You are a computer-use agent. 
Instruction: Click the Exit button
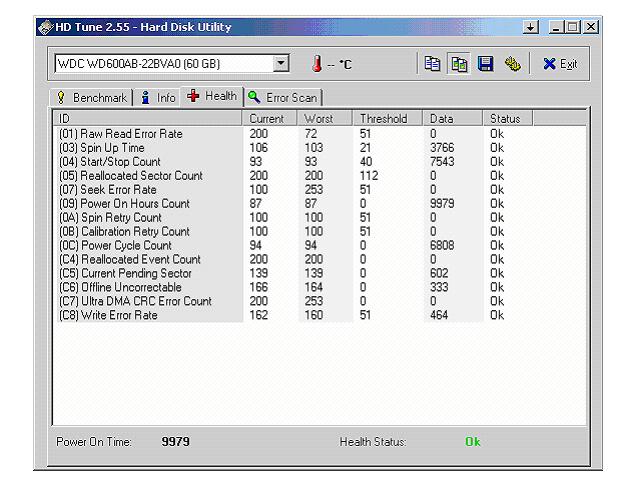560,64
